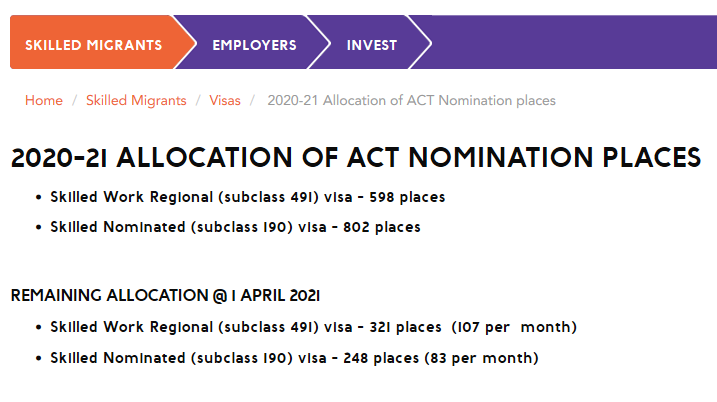This screenshot has height=402, width=717.
Task: Click the chevron arrow after Skilled Migrants tab
Action: pos(186,43)
